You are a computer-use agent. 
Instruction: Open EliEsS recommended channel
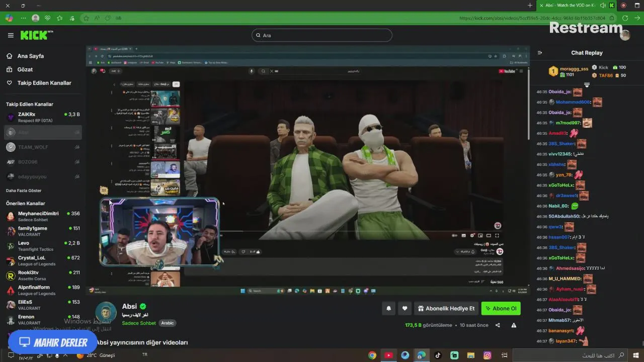pos(43,305)
